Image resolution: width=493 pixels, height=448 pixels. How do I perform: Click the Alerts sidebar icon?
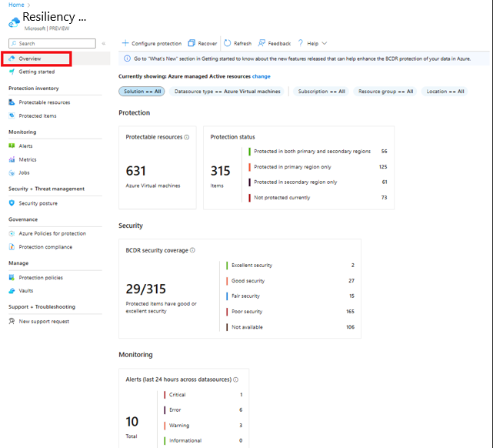[x=12, y=145]
